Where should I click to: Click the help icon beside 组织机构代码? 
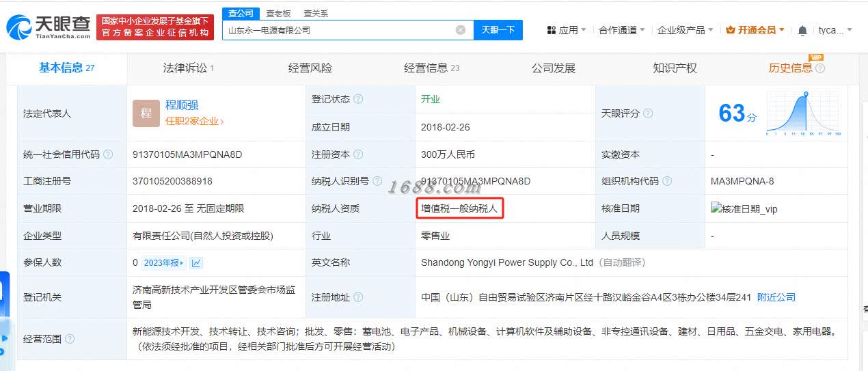tap(667, 181)
